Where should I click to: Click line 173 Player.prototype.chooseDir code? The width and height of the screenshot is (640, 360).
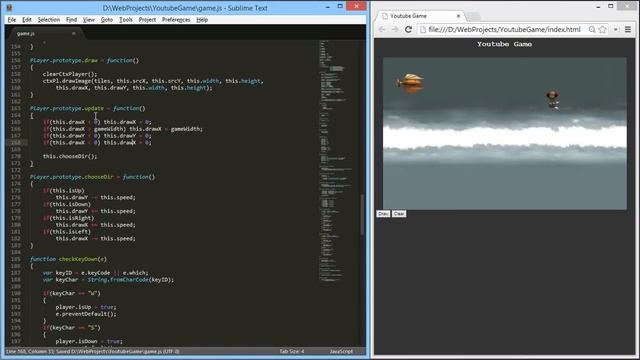pyautogui.click(x=92, y=177)
